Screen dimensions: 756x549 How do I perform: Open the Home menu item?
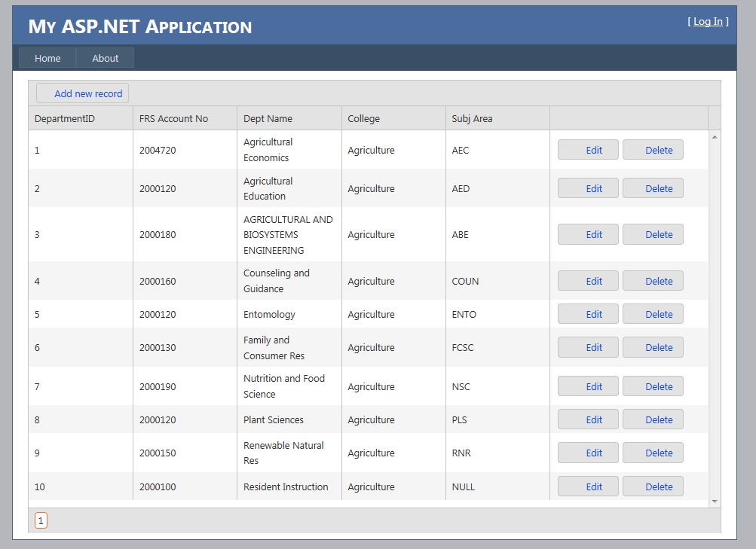47,58
